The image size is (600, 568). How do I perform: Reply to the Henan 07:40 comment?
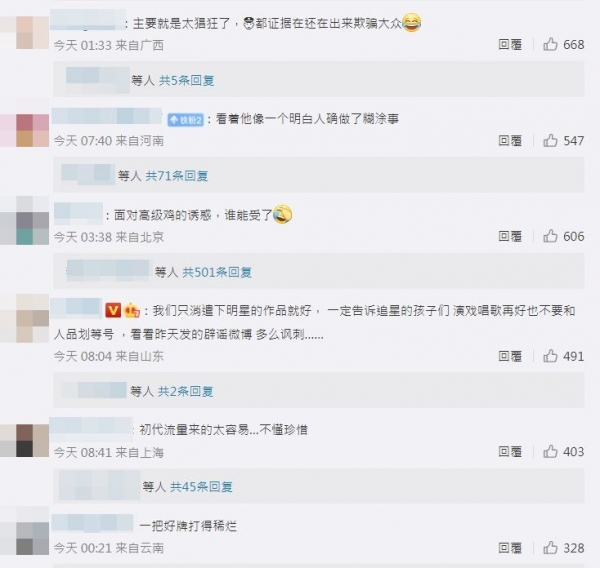click(510, 140)
